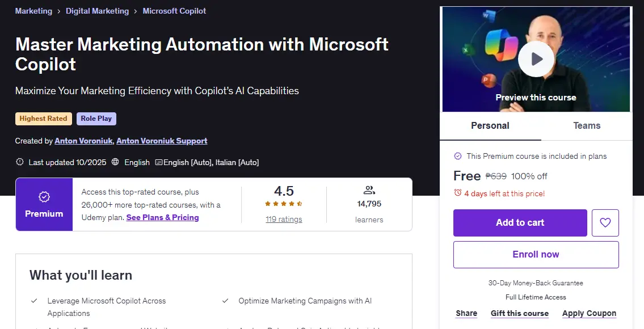Click the 4 days left notice
This screenshot has width=644, height=329.
(x=504, y=193)
